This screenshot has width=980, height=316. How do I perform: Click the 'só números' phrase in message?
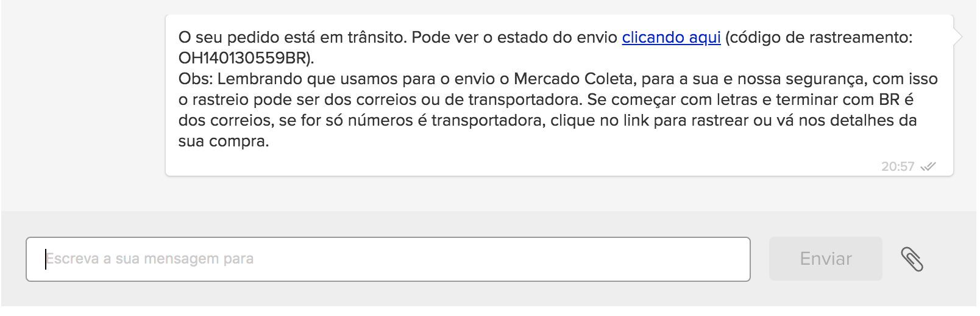(369, 120)
